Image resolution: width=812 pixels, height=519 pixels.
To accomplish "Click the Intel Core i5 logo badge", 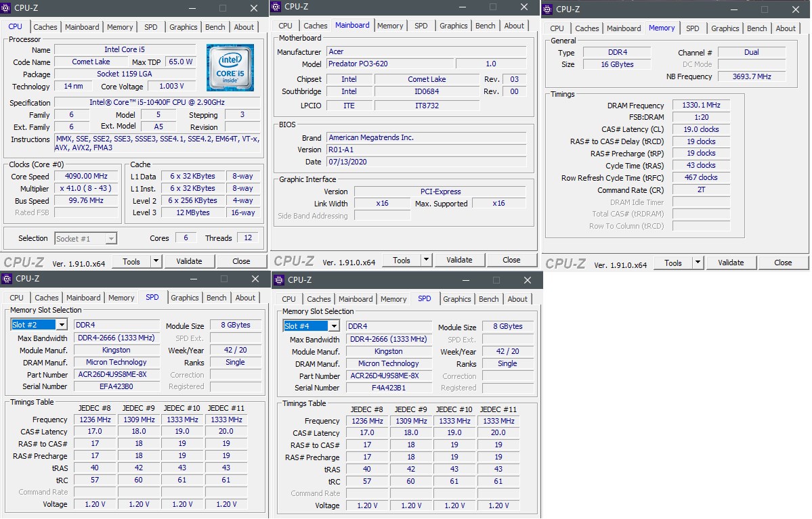I will (230, 68).
